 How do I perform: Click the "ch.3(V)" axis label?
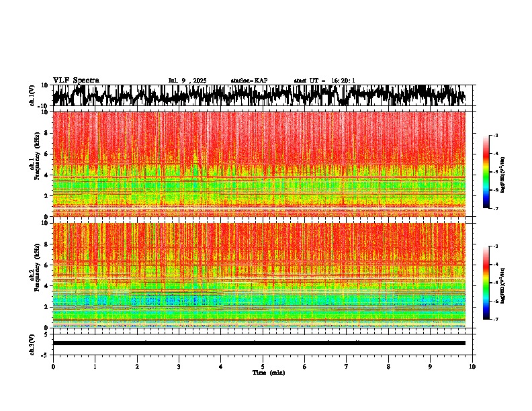[32, 345]
